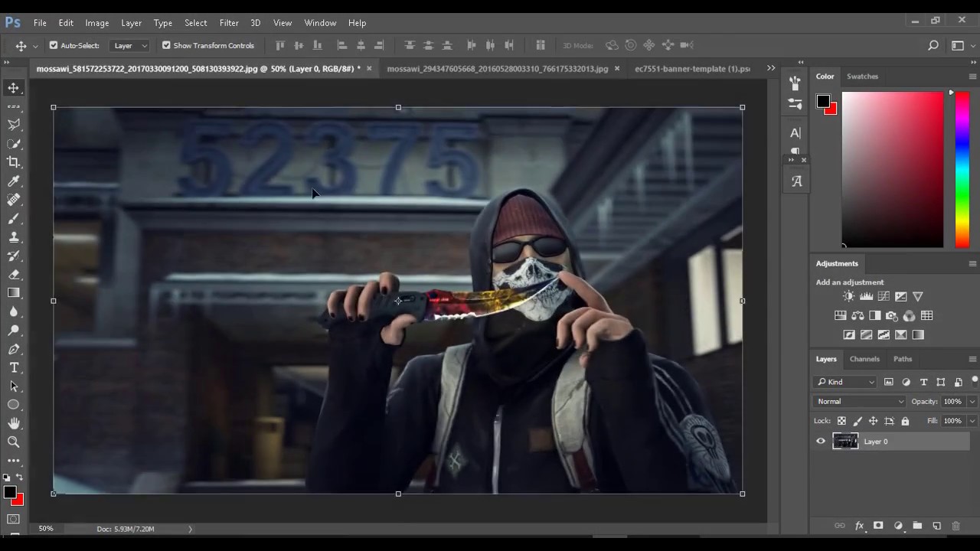
Task: Toggle filter for type layers
Action: 923,382
